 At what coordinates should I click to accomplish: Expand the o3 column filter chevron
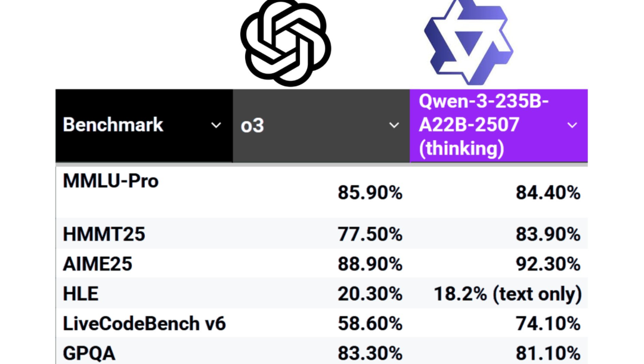coord(394,125)
